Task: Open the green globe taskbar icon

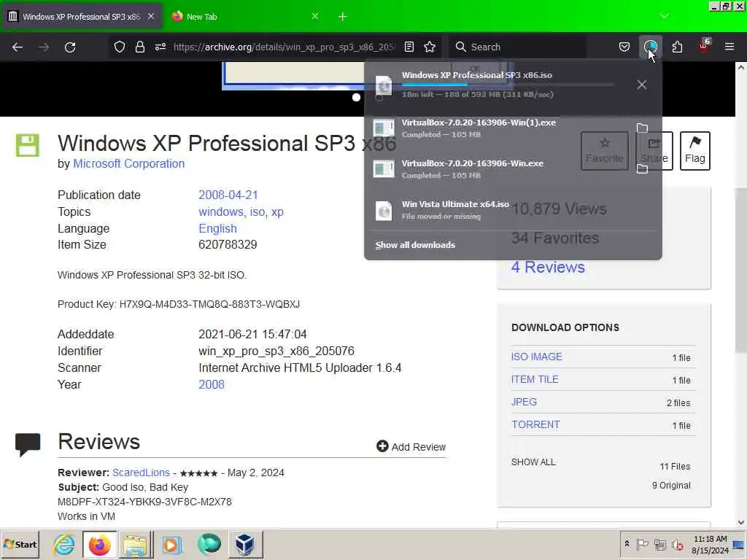Action: tap(209, 544)
